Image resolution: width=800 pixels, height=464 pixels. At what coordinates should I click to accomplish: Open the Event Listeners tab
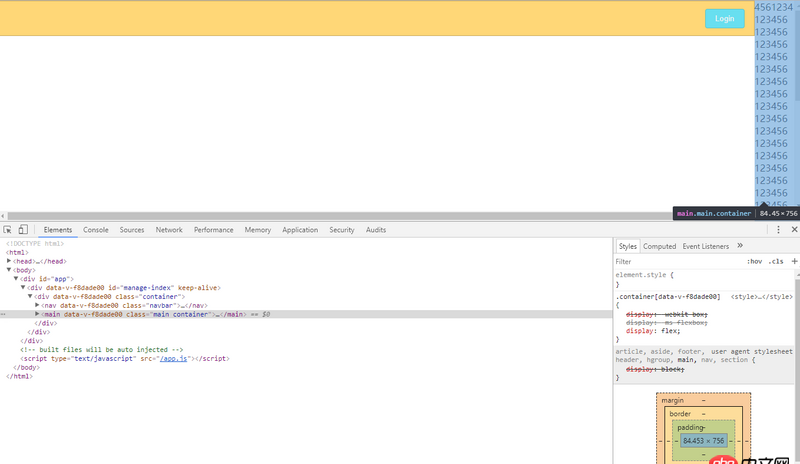(x=706, y=246)
